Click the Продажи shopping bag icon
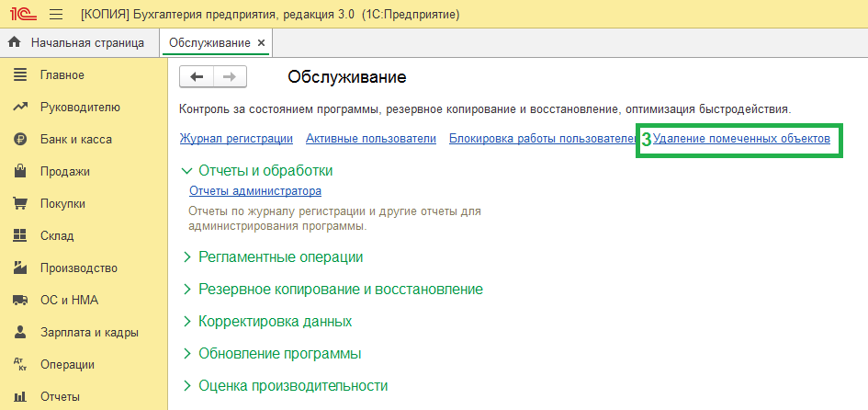This screenshot has height=410, width=868. click(20, 172)
